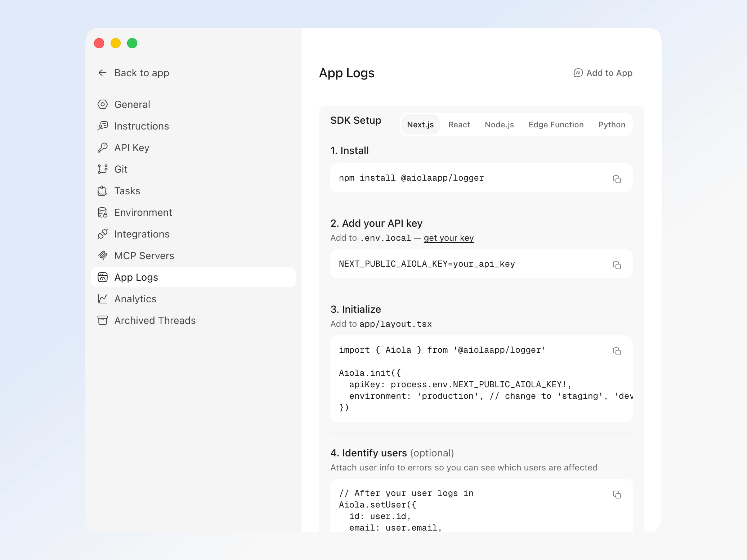Click the '2. Add your API key' heading
This screenshot has height=560, width=747.
376,223
